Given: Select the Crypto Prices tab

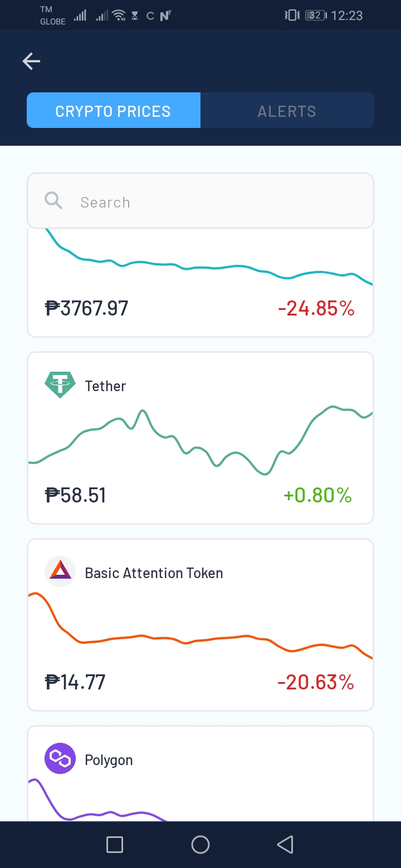Looking at the screenshot, I should 114,110.
